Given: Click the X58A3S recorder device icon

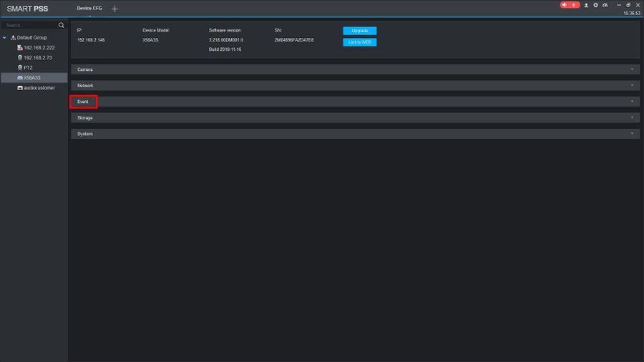Looking at the screenshot, I should (x=20, y=77).
